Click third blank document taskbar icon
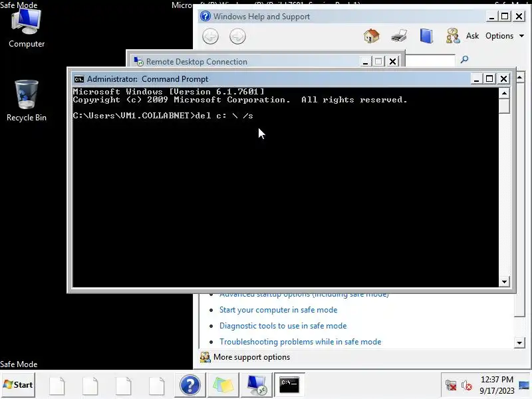The image size is (532, 399). pyautogui.click(x=123, y=386)
